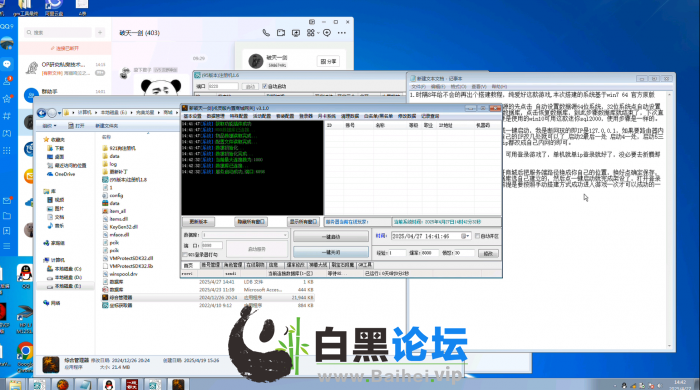Open QQ contacts icon with red badge
This screenshot has width=700, height=390.
pyautogui.click(x=7, y=81)
